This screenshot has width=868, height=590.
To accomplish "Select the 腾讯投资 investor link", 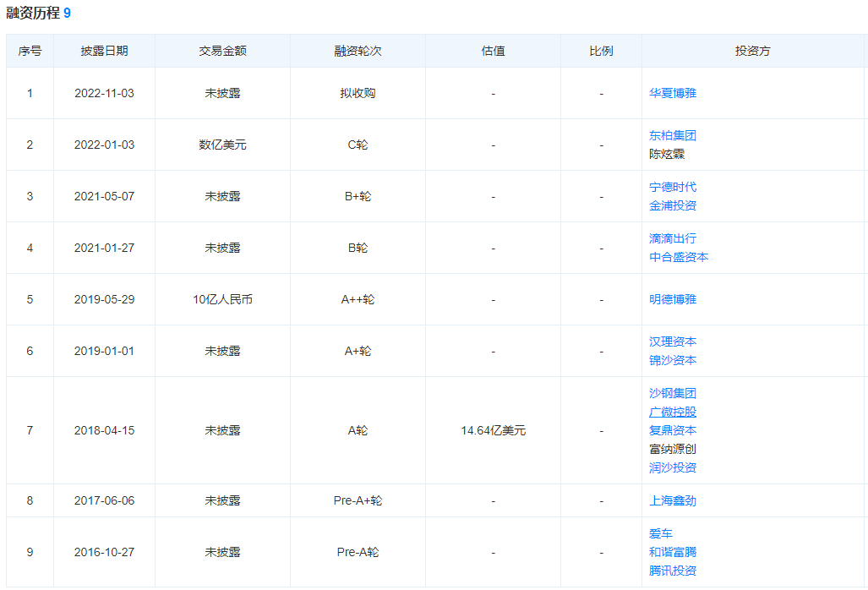I will point(673,571).
